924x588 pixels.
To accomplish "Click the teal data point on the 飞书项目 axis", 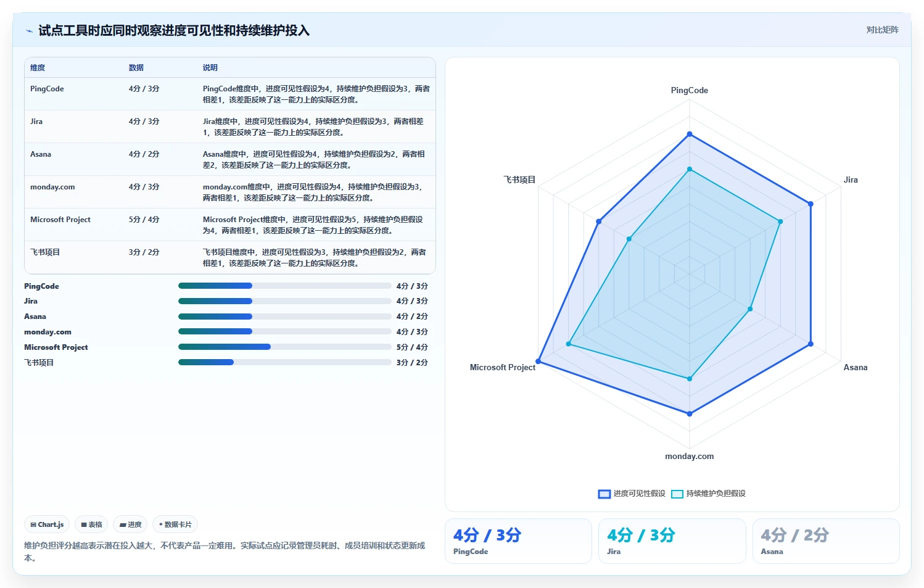I will tap(629, 239).
